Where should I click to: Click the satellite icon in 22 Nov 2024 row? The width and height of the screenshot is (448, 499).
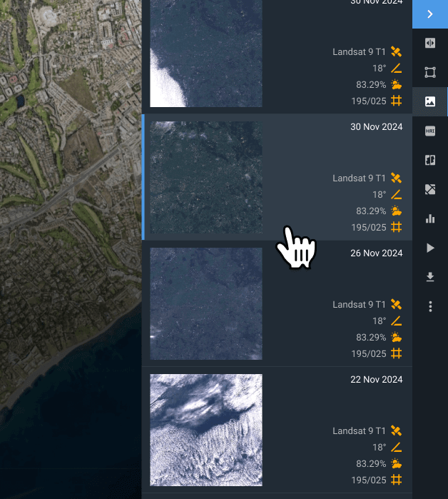(396, 431)
